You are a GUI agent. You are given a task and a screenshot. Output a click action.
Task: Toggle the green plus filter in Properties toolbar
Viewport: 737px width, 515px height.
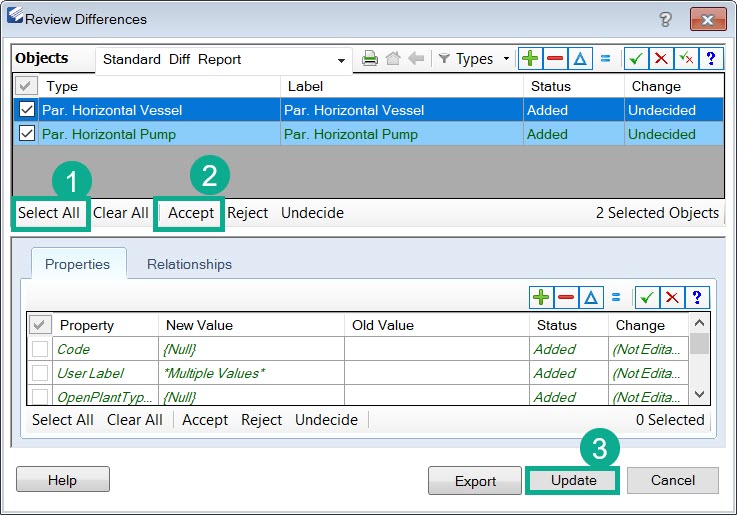coord(541,297)
